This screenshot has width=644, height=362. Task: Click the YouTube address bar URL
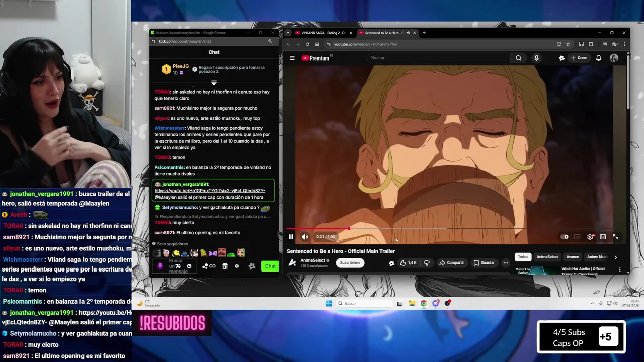(x=365, y=44)
